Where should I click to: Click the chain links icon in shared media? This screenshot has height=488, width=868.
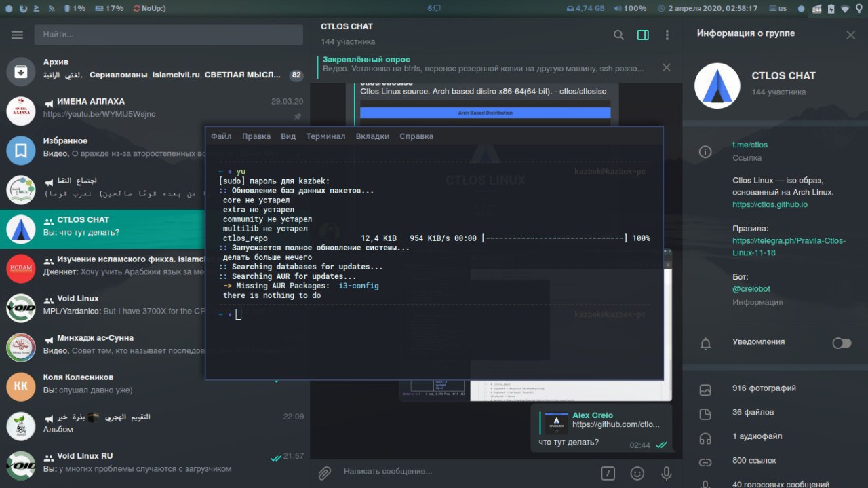click(705, 462)
